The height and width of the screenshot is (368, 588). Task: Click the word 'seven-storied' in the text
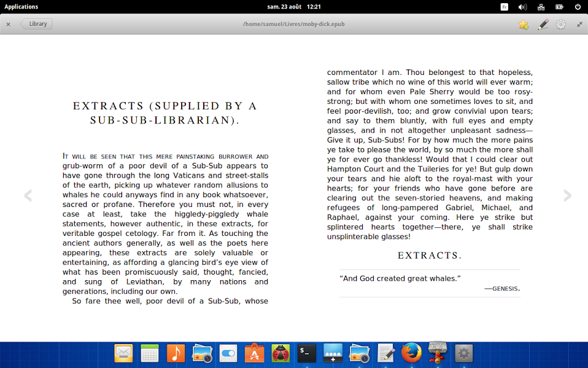click(x=419, y=198)
